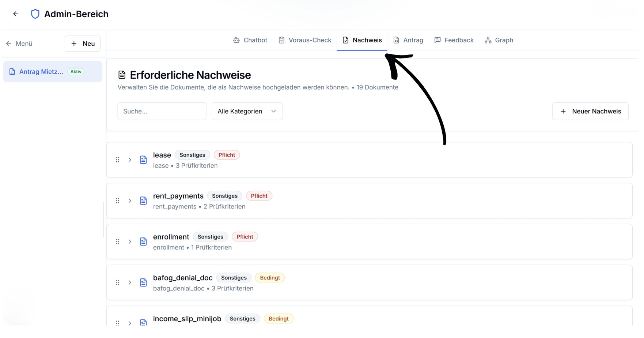The width and height of the screenshot is (644, 338).
Task: Expand the bafog_denial_doc entry
Action: tap(130, 283)
